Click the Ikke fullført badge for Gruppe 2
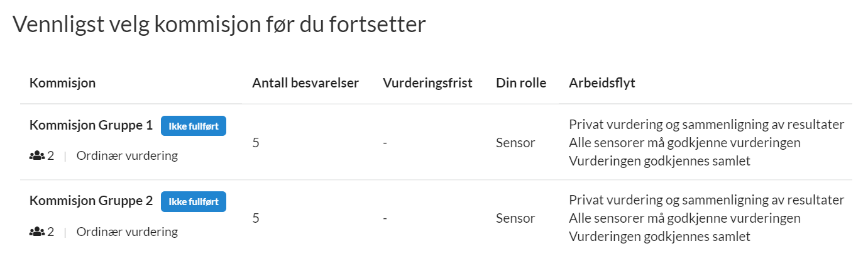This screenshot has height=263, width=868. 194,202
